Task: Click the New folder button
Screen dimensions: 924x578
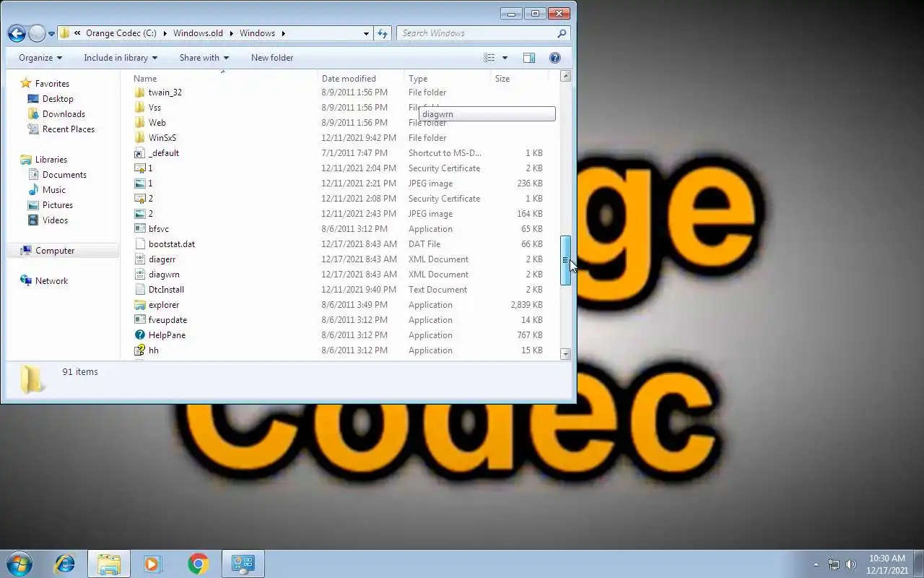Action: 272,58
